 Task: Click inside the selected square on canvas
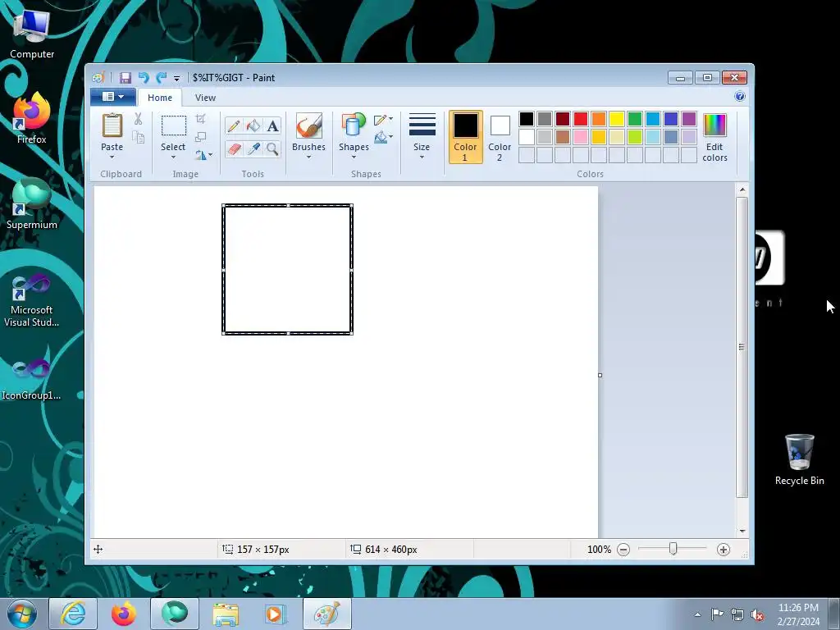288,269
